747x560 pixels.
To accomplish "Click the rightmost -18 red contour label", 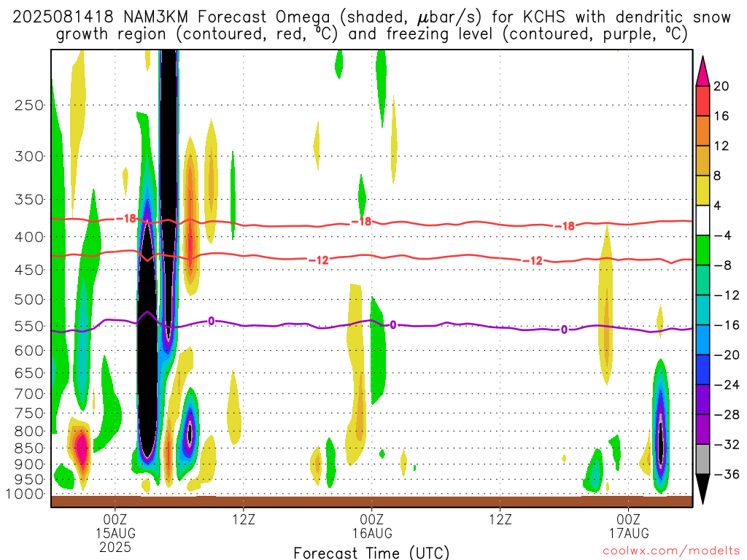I will (565, 226).
